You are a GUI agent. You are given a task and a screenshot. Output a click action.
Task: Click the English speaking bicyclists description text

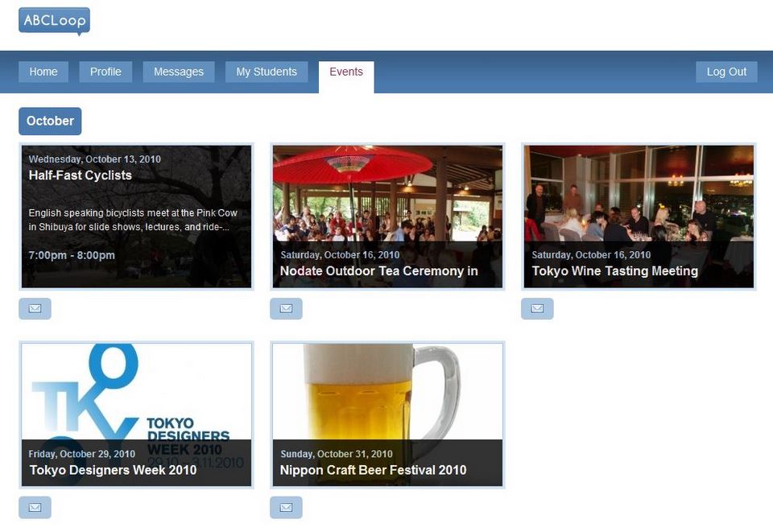pos(133,220)
